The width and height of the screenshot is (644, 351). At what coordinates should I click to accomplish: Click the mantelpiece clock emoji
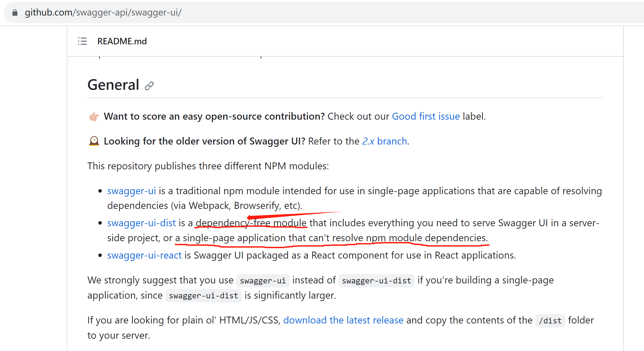coord(94,141)
